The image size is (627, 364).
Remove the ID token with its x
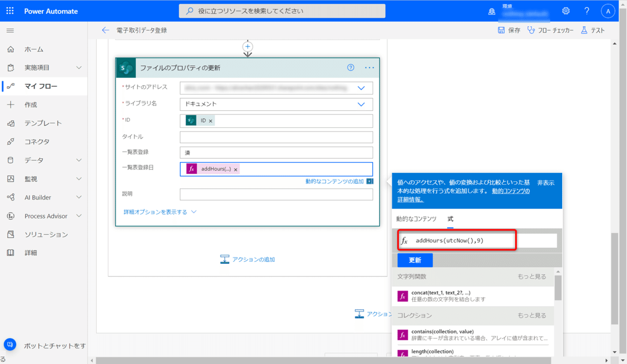211,121
